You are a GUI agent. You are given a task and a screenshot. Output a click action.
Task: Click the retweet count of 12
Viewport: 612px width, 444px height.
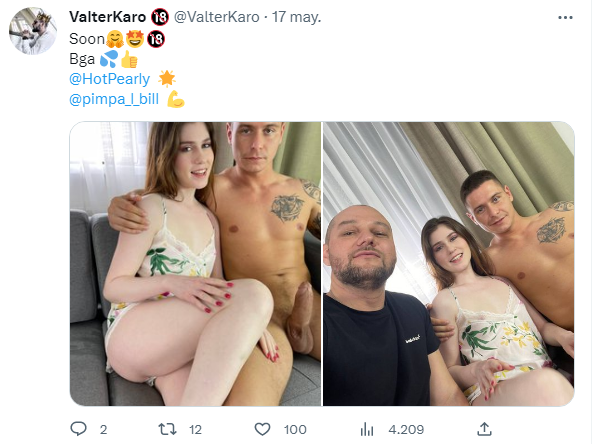point(195,430)
